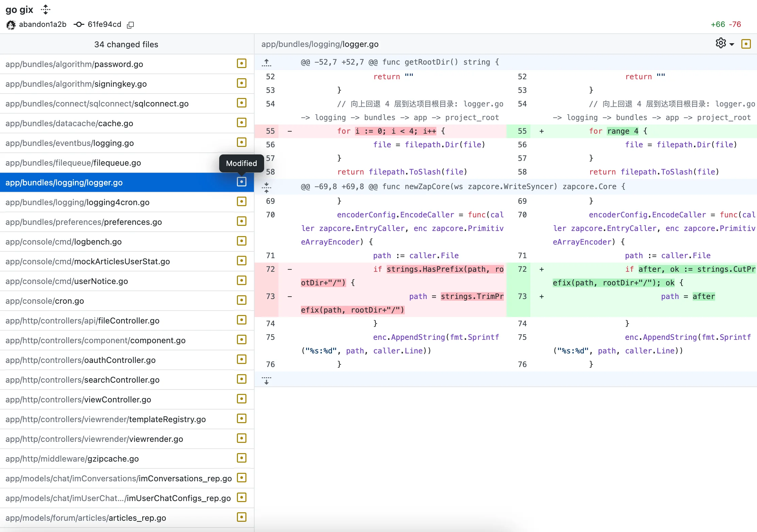This screenshot has height=532, width=757.
Task: Click the app/bundles/logging/logger.go path header
Action: (x=320, y=44)
